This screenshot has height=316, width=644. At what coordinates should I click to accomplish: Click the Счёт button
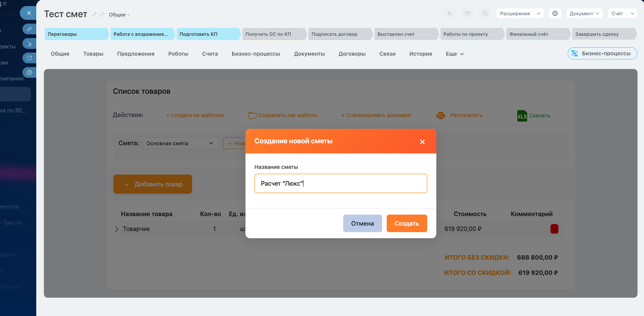point(617,13)
